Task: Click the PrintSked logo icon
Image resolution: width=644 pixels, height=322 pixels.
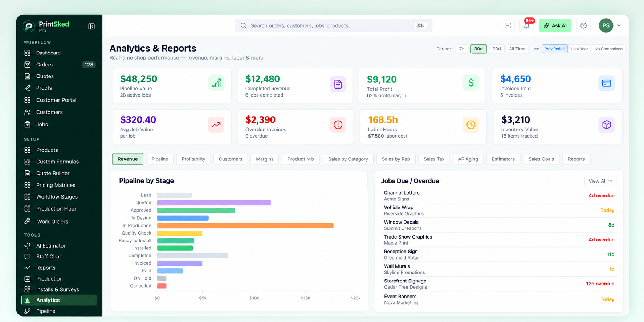Action: [x=29, y=26]
